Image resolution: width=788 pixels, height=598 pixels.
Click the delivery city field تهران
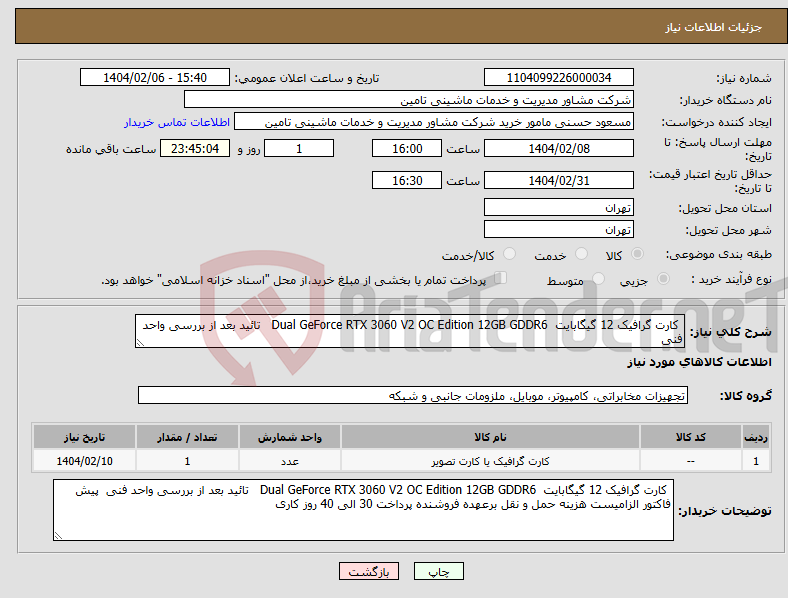click(x=558, y=229)
